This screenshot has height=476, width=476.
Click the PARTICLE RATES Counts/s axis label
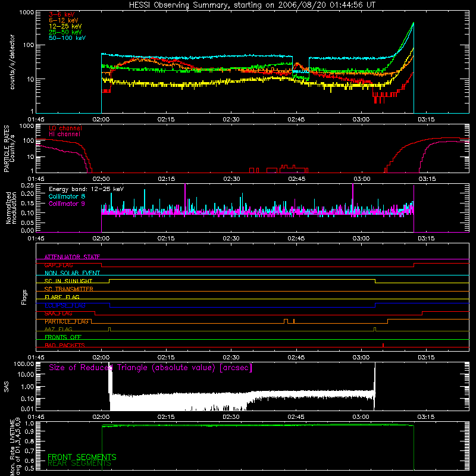[x=9, y=148]
